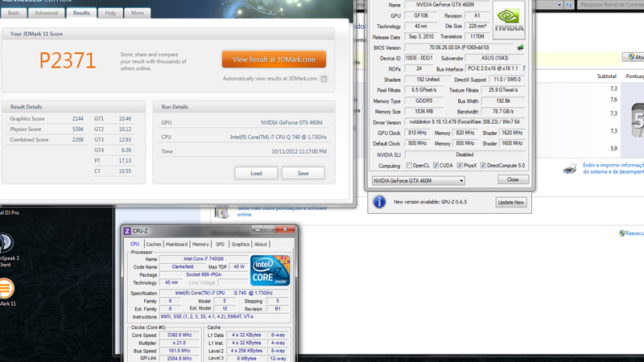This screenshot has height=362, width=644.
Task: Click the CPU-Z Core Speed value 3392.6 MHz
Action: [x=180, y=335]
